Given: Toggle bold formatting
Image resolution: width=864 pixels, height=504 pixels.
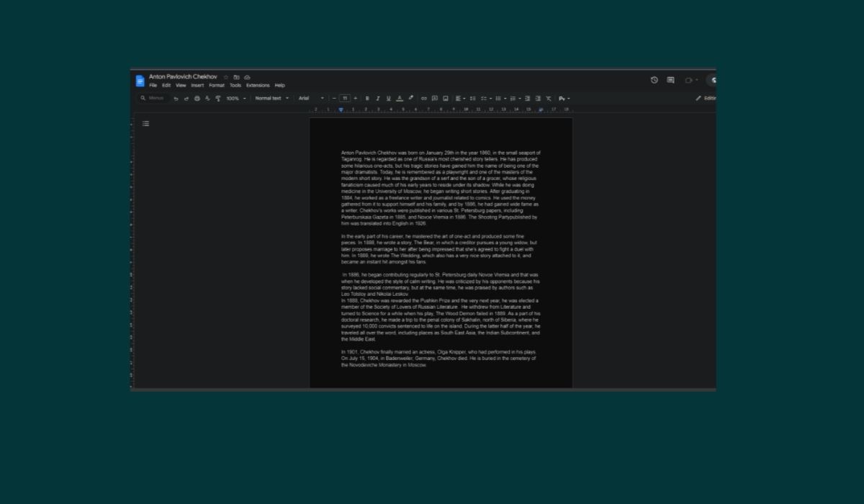Looking at the screenshot, I should coord(367,99).
